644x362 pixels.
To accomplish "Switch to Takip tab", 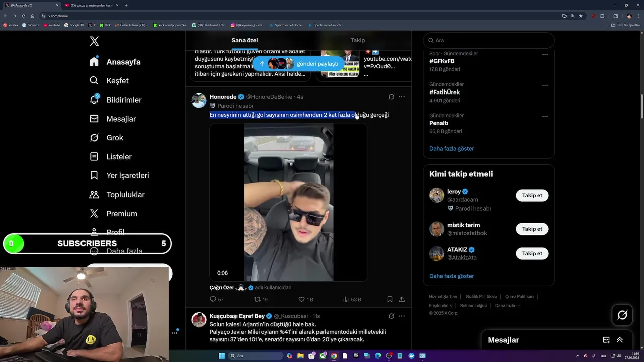I will [x=358, y=40].
